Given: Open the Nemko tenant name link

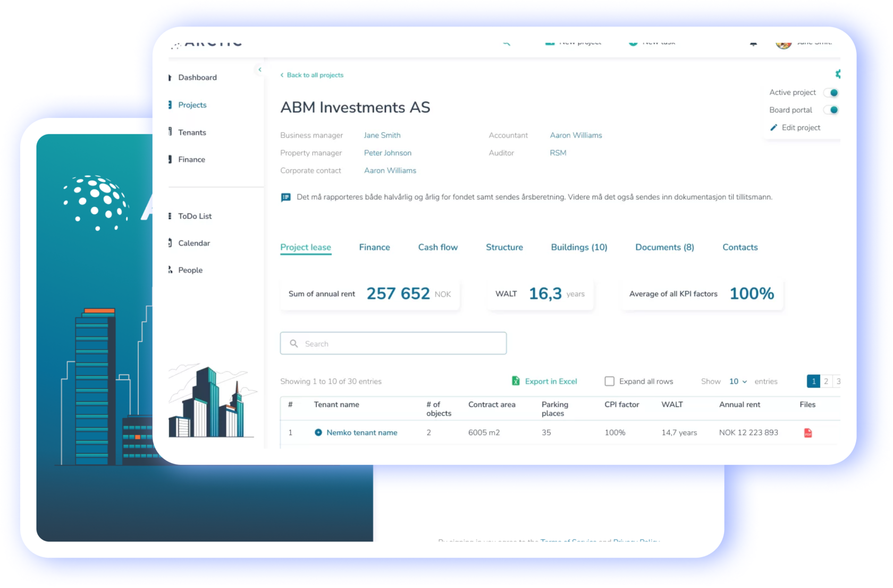Looking at the screenshot, I should coord(362,433).
